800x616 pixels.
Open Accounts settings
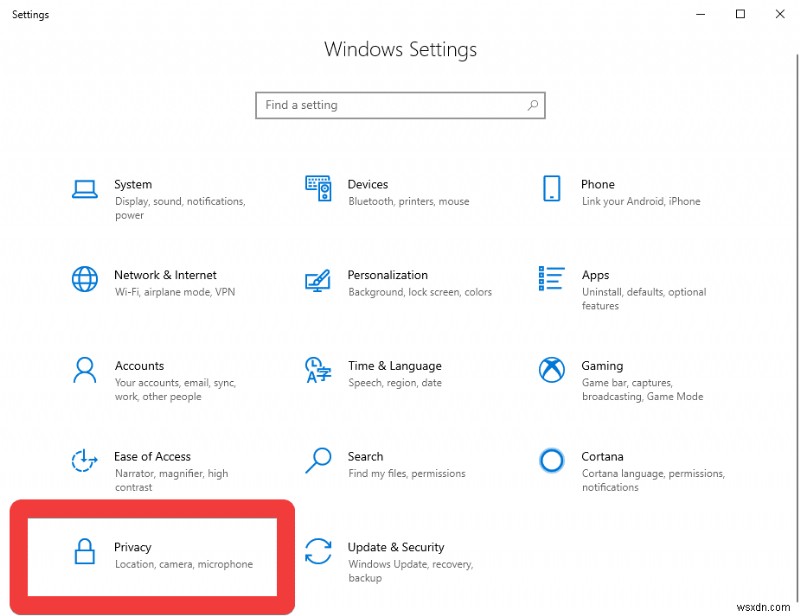(x=139, y=366)
